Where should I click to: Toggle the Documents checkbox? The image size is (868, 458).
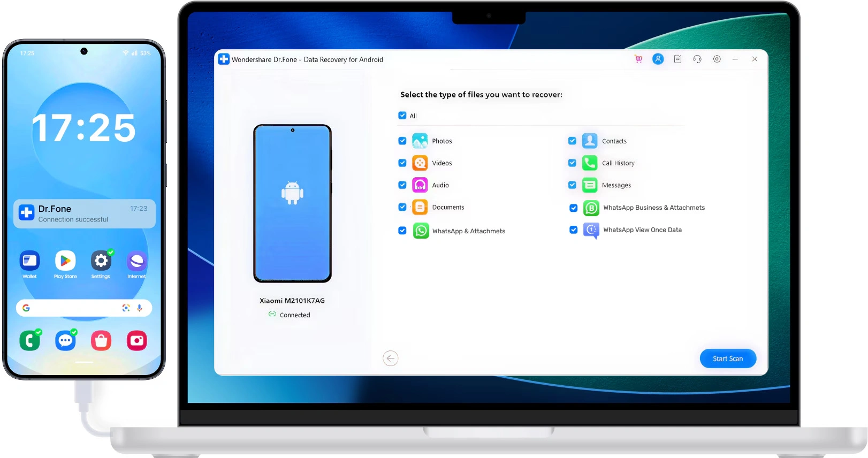(402, 208)
